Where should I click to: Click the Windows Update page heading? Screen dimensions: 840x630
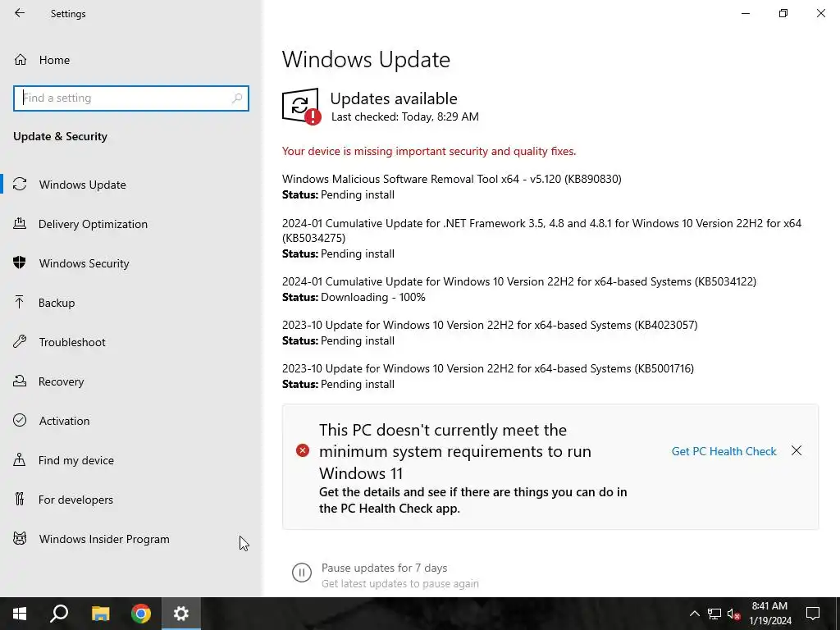366,59
